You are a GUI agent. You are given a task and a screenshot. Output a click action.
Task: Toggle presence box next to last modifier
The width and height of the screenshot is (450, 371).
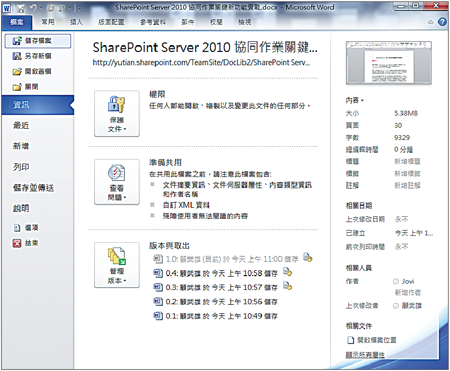click(x=396, y=306)
